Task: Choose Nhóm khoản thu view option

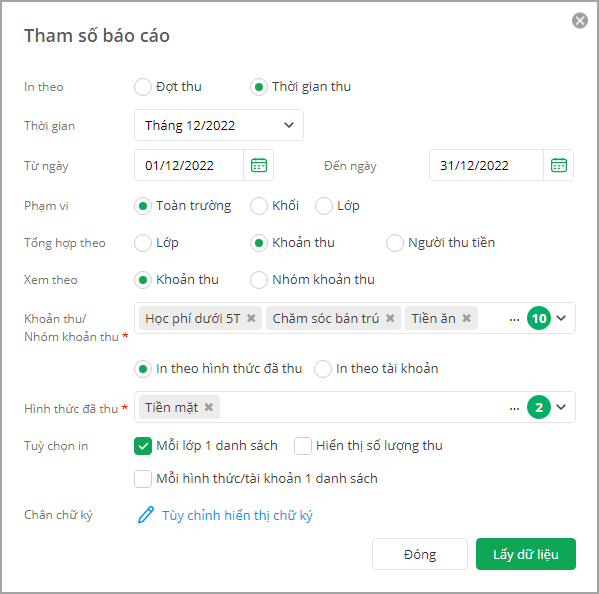Action: [259, 280]
